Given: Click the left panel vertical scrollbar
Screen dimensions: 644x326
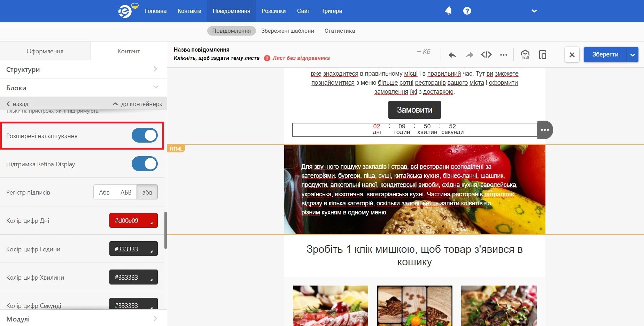Looking at the screenshot, I should point(165,230).
